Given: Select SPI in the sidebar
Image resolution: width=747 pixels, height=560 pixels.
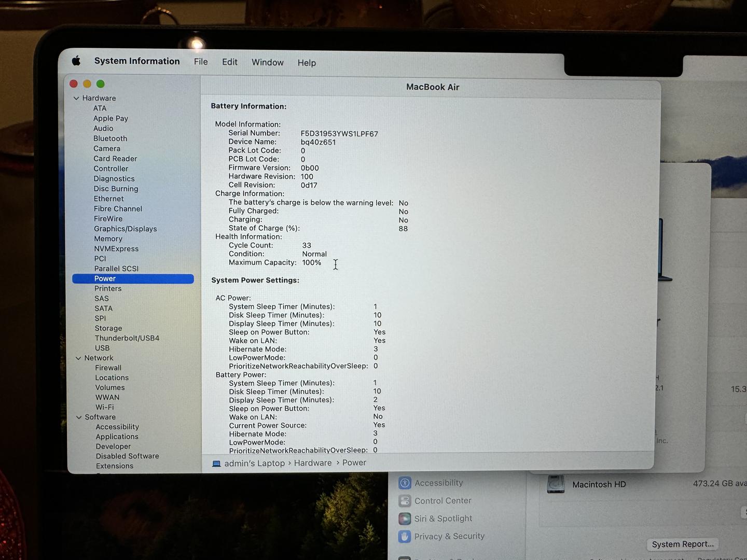Looking at the screenshot, I should click(100, 318).
